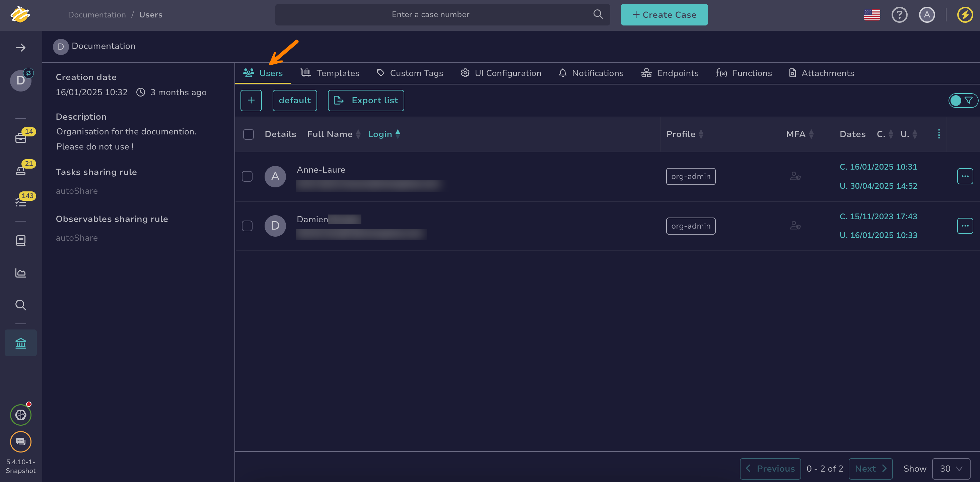
Task: Sort by Profile column
Action: click(685, 134)
